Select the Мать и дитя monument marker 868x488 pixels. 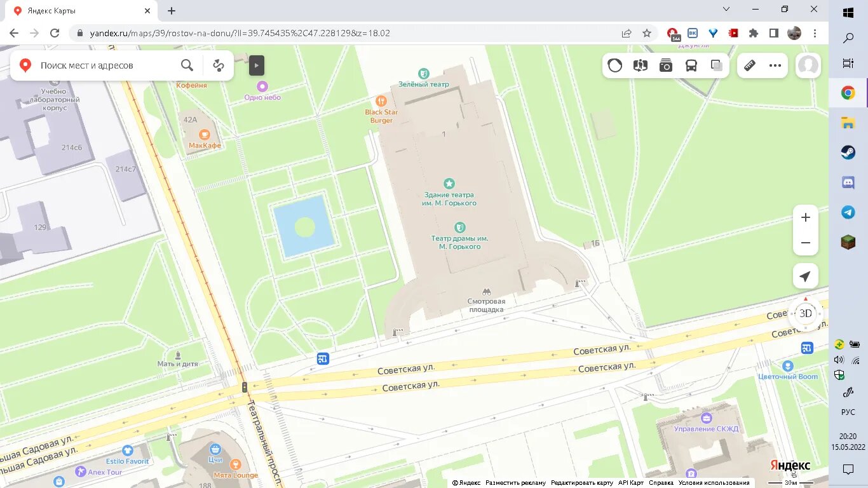(178, 355)
